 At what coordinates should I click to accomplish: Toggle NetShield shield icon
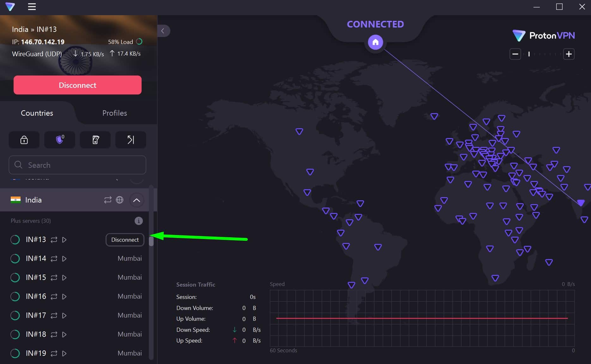click(x=60, y=140)
